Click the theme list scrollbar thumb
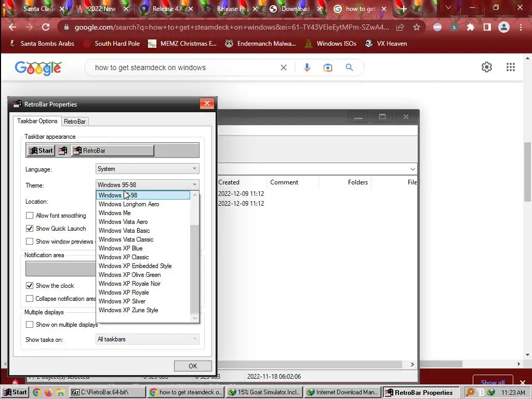The image size is (532, 399). point(194,270)
